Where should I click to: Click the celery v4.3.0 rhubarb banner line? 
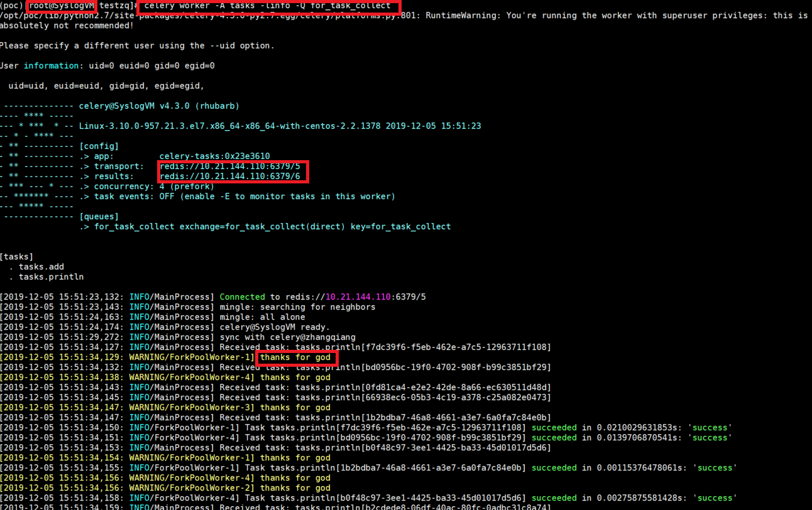tap(161, 106)
